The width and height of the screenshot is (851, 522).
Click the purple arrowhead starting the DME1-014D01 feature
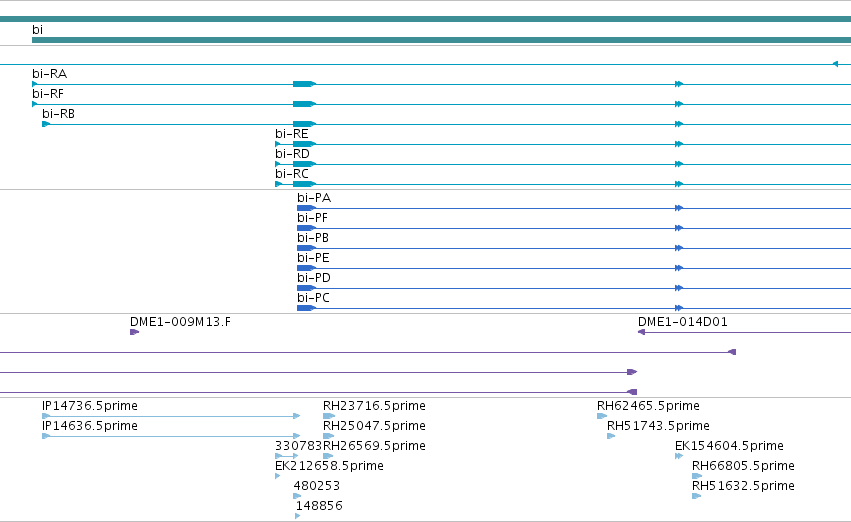click(x=642, y=332)
